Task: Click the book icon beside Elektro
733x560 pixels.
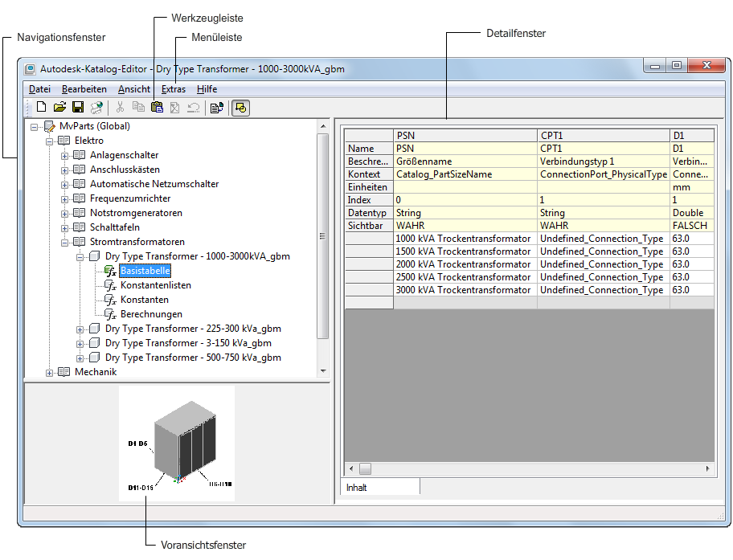Action: pos(64,141)
